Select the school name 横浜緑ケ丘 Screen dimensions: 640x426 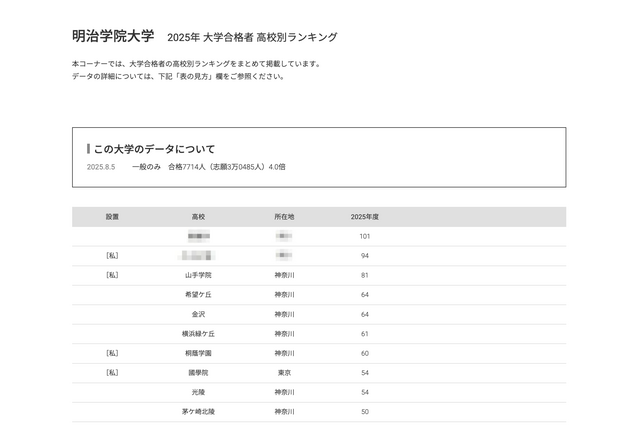point(198,334)
